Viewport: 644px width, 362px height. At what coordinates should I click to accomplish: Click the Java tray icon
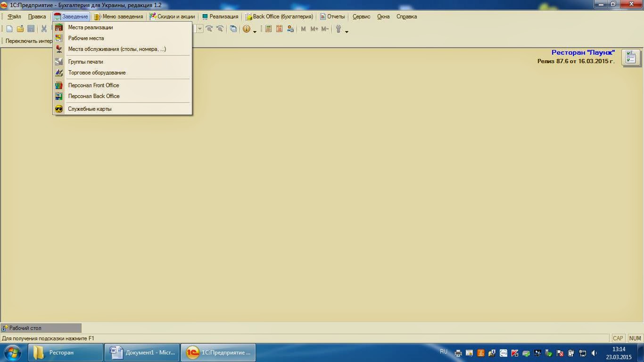[480, 353]
